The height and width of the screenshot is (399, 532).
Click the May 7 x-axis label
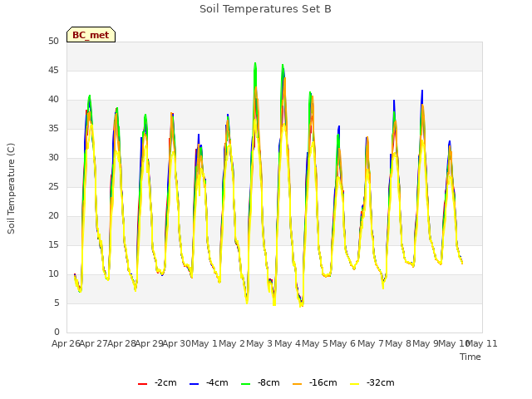[371, 343]
